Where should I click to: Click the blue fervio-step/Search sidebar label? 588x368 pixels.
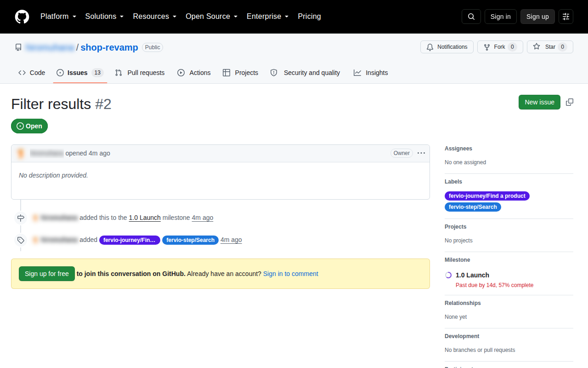(473, 207)
